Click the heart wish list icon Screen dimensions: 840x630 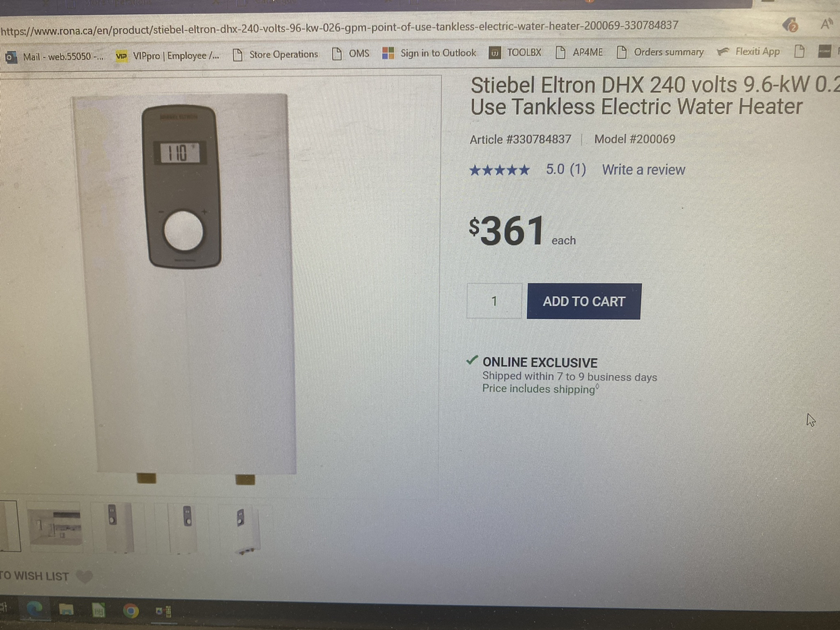coord(84,577)
